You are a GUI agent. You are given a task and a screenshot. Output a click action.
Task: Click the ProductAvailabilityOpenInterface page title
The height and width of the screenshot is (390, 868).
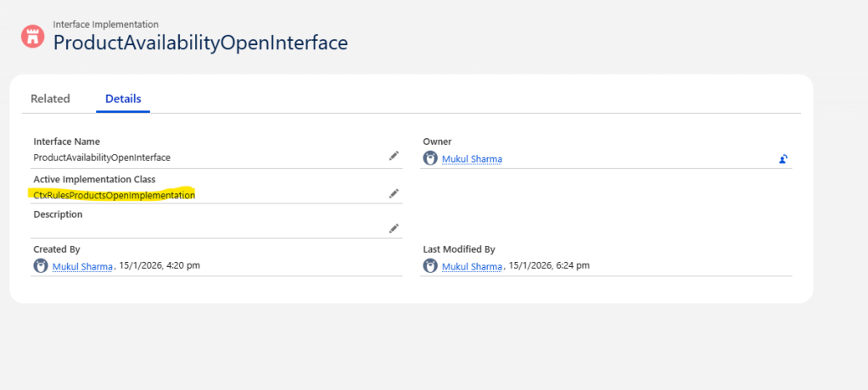click(x=200, y=43)
